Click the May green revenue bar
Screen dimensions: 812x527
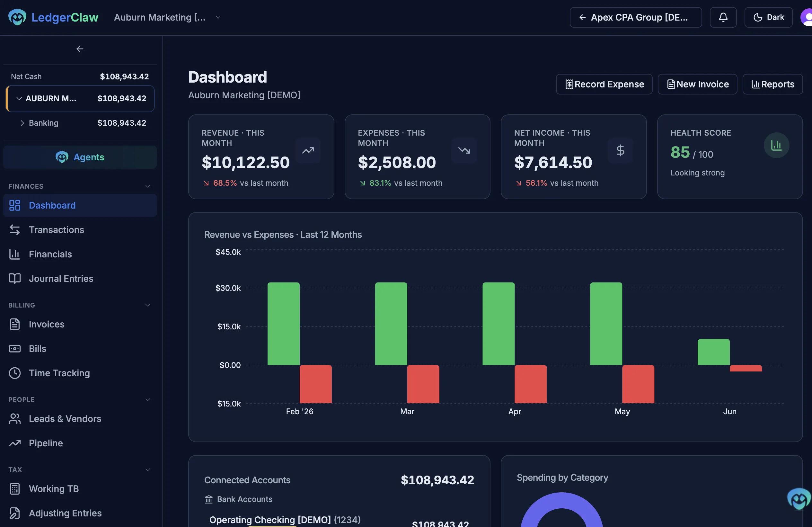[606, 324]
